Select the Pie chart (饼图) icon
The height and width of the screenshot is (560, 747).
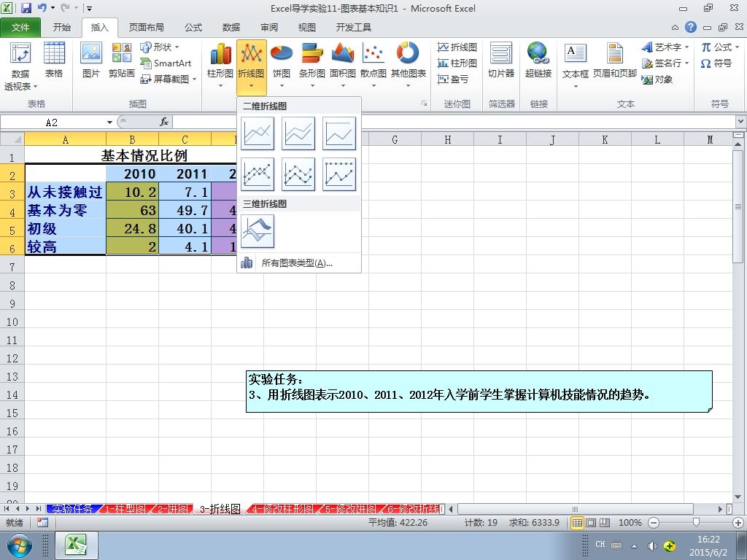click(x=281, y=65)
